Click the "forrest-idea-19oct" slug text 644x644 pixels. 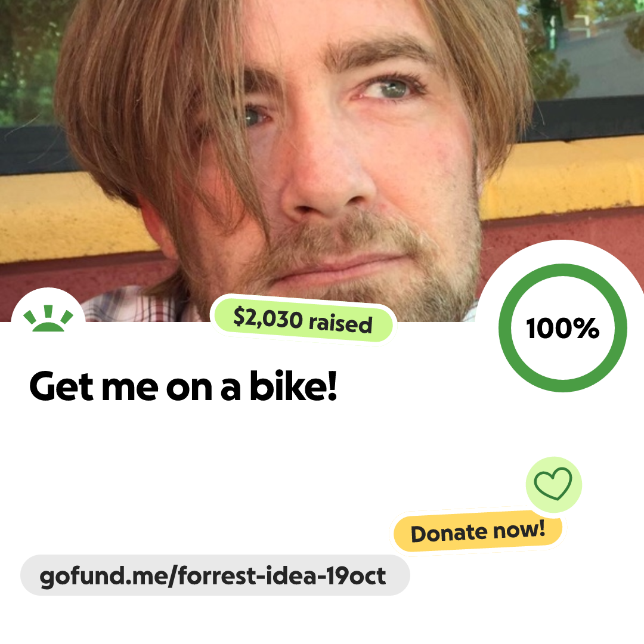pos(281,575)
